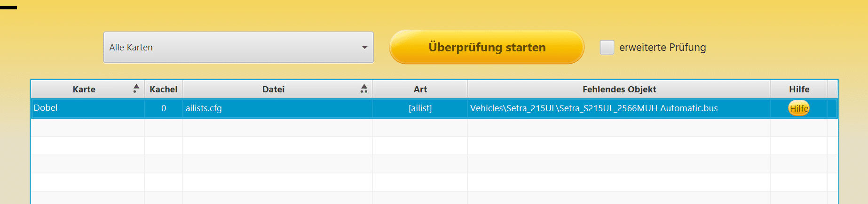Click the sort arrow in Datei header
This screenshot has width=868, height=204.
coord(363,89)
